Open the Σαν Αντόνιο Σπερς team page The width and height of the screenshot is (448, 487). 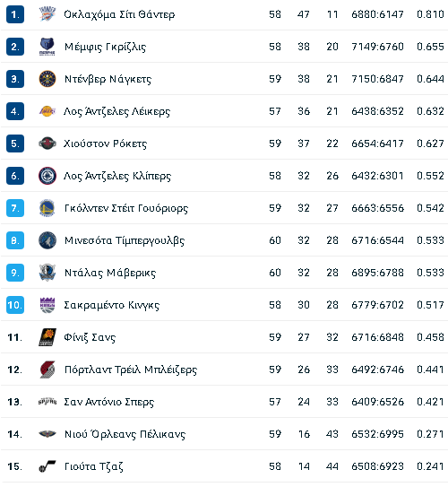pyautogui.click(x=109, y=402)
